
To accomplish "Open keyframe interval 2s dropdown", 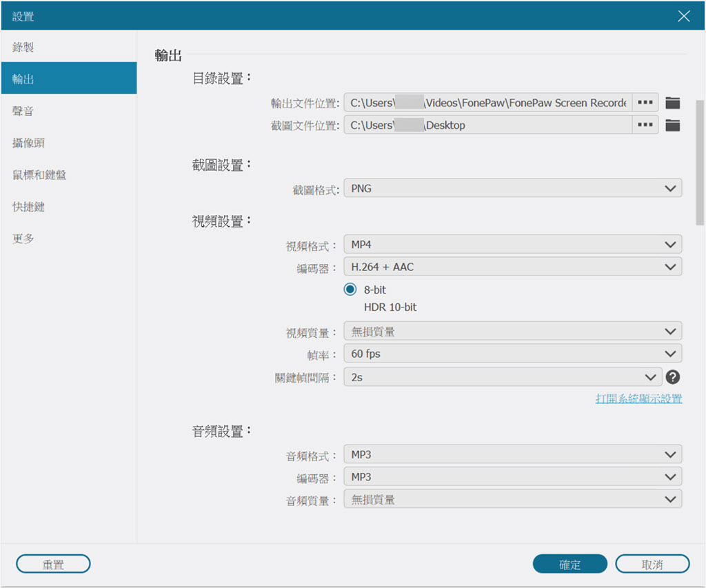I will pyautogui.click(x=503, y=377).
